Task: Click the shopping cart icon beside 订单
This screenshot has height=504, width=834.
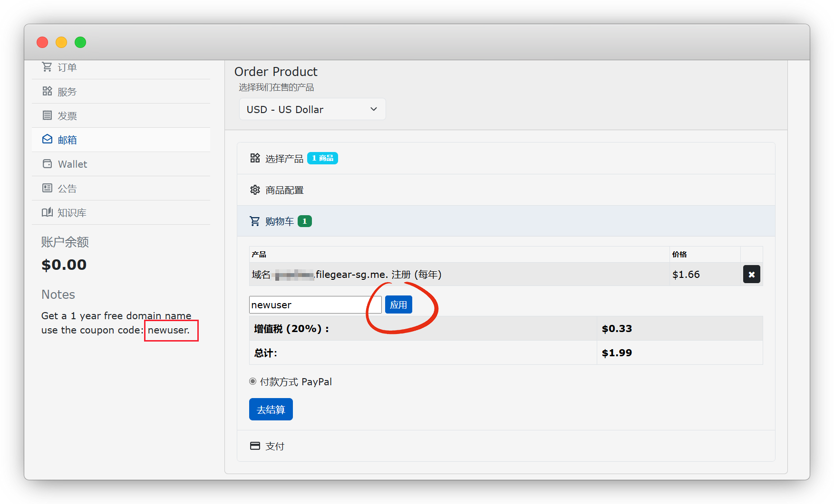Action: (47, 67)
